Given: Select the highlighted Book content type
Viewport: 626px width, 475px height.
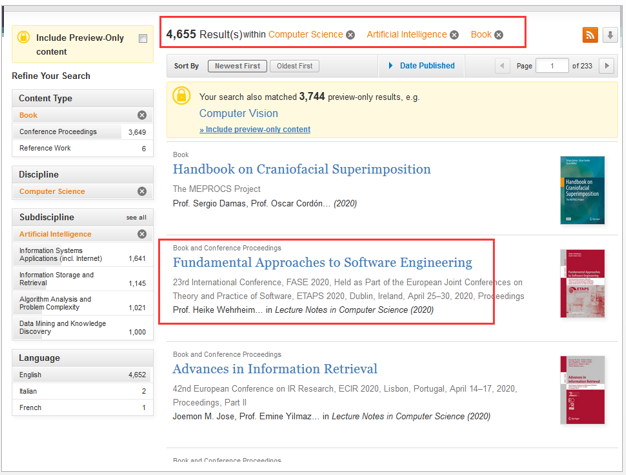Looking at the screenshot, I should coord(28,115).
